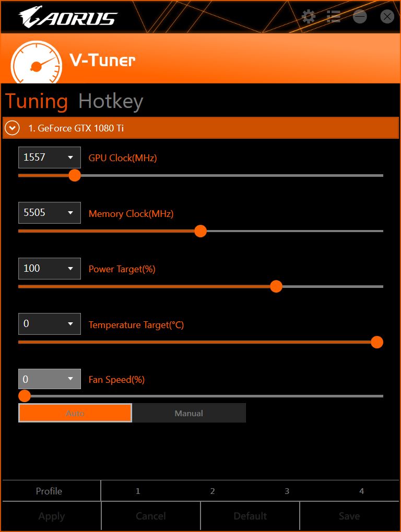Collapse the GeForce GTX 1080 Ti section
Image resolution: width=401 pixels, height=532 pixels.
[12, 128]
